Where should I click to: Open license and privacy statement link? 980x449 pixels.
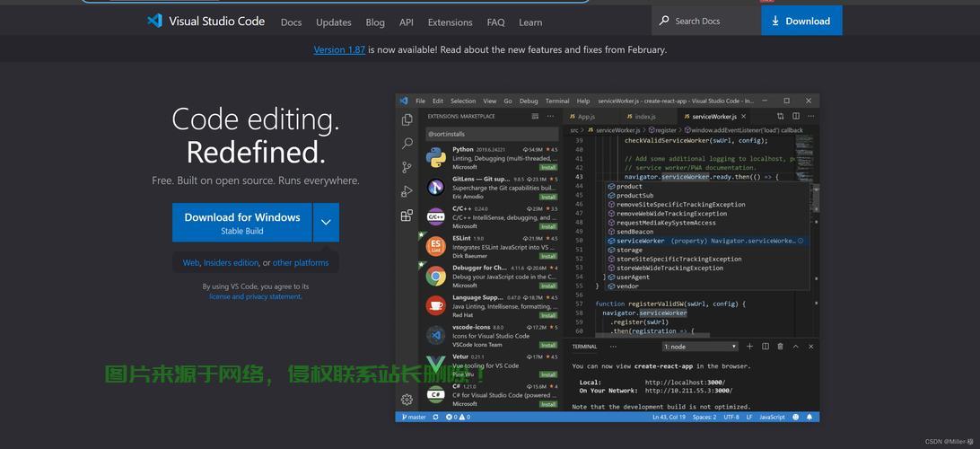tap(256, 296)
